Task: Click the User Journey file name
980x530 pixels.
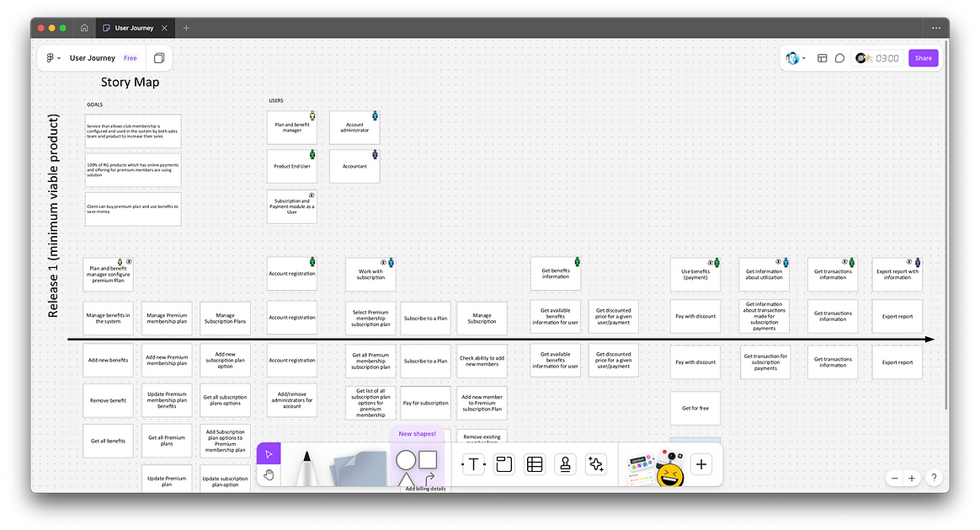Action: tap(93, 58)
